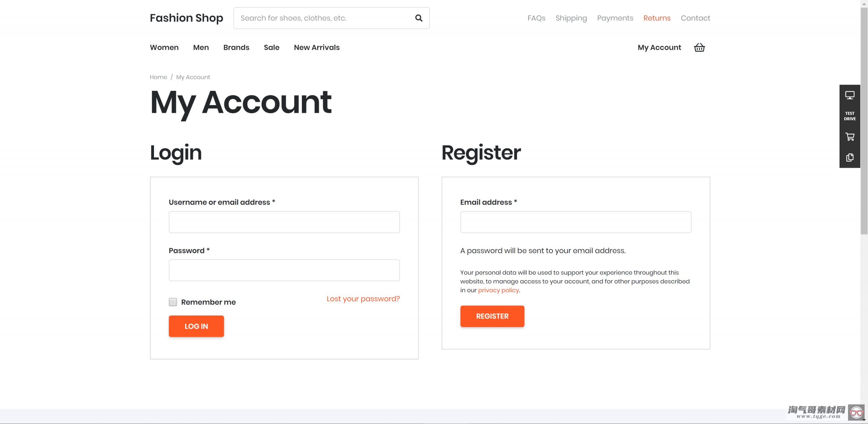Toggle the Remember me checkbox
This screenshot has height=424, width=868.
click(x=173, y=302)
